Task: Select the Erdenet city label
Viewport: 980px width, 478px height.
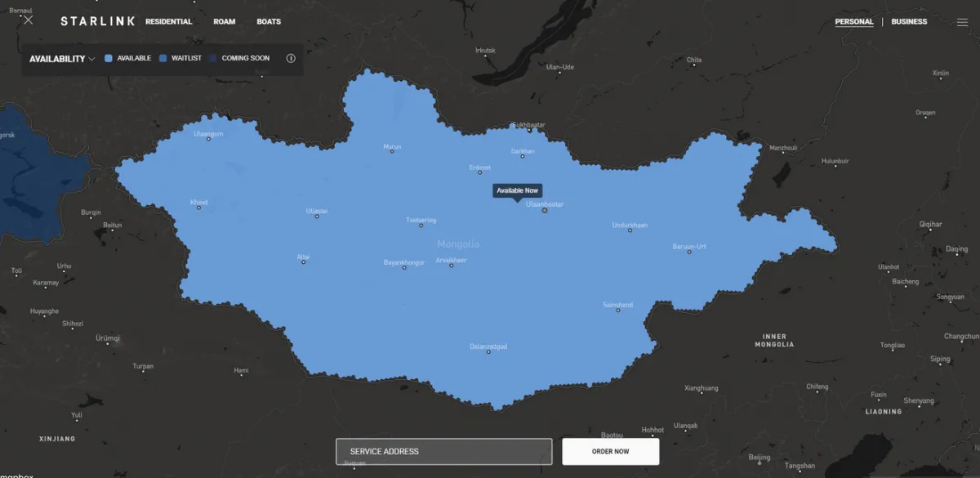Action: point(480,168)
